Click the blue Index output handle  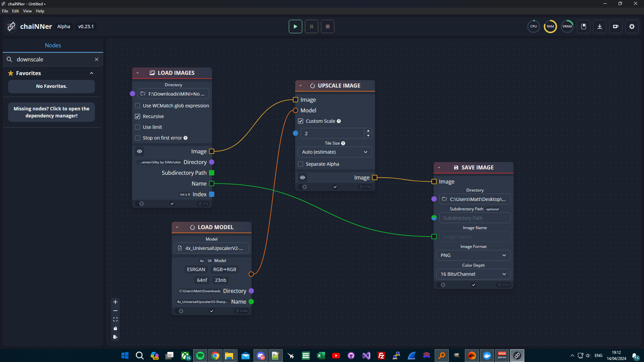click(x=212, y=194)
